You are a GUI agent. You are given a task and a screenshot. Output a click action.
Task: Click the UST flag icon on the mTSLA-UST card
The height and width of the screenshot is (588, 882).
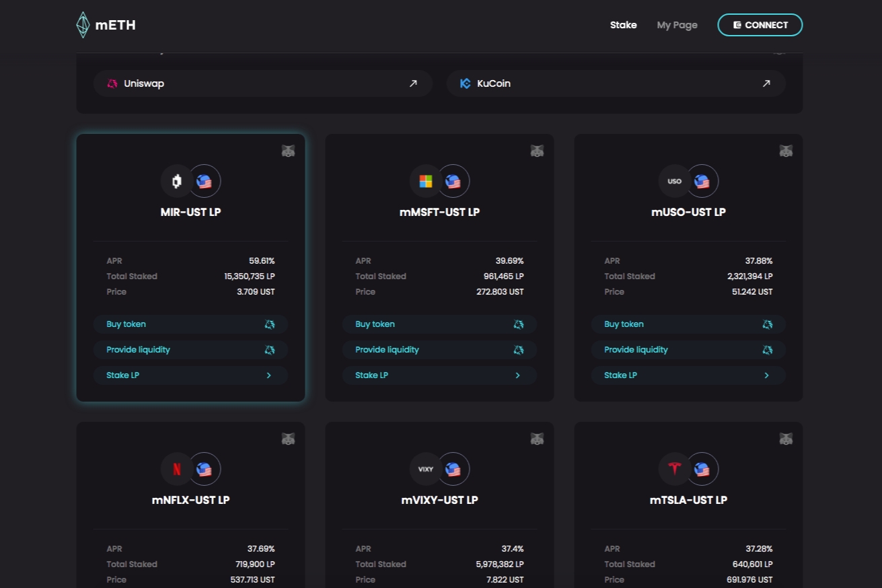tap(702, 469)
